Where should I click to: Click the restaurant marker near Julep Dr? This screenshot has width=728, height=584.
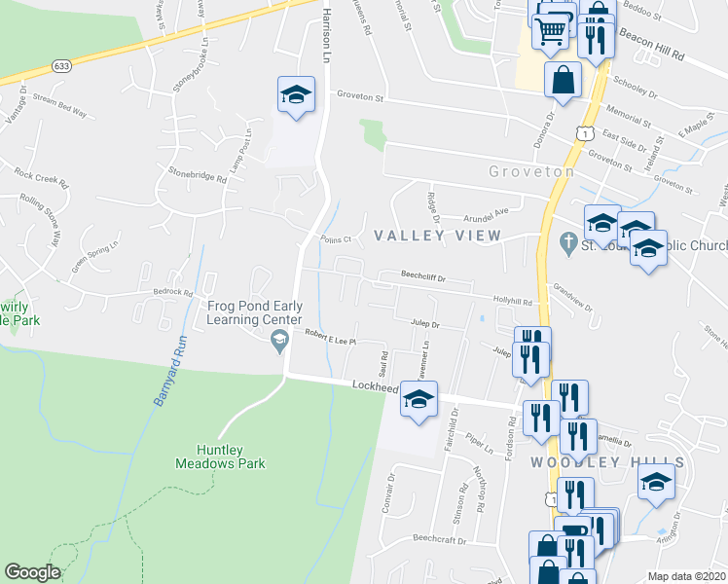tap(530, 363)
